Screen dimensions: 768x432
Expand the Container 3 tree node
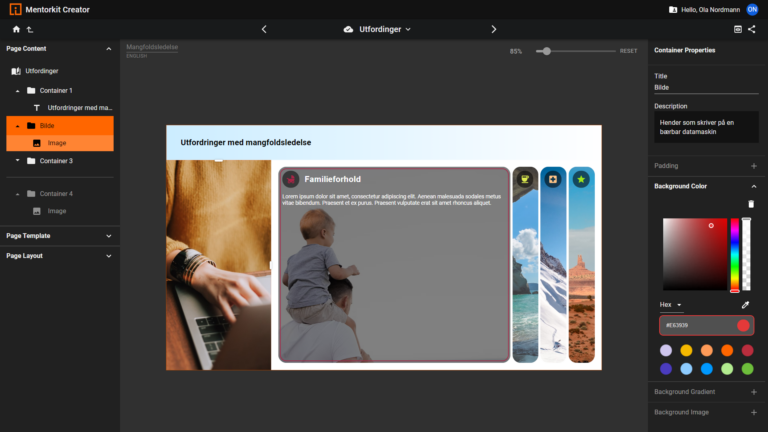point(18,161)
